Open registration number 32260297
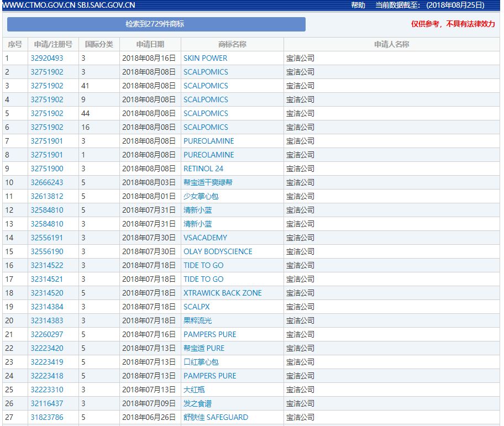 tap(47, 334)
